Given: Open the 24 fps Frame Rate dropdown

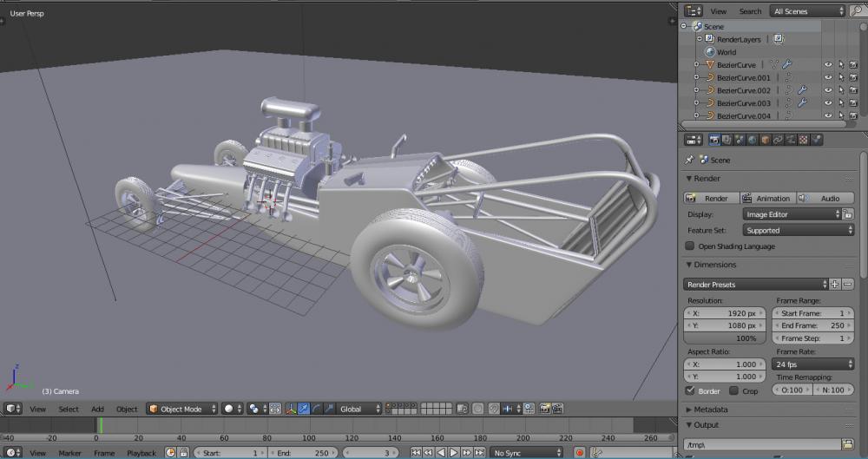Looking at the screenshot, I should click(x=812, y=364).
